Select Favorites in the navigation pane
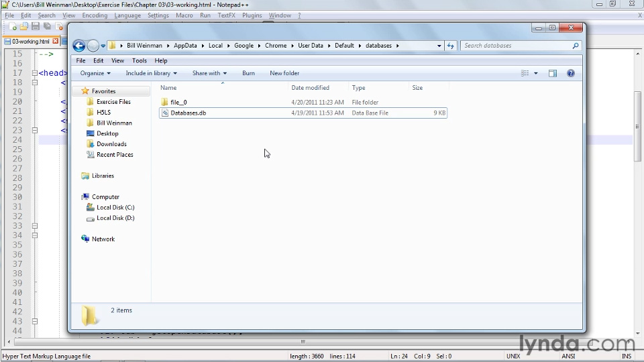The image size is (644, 362). point(103,91)
